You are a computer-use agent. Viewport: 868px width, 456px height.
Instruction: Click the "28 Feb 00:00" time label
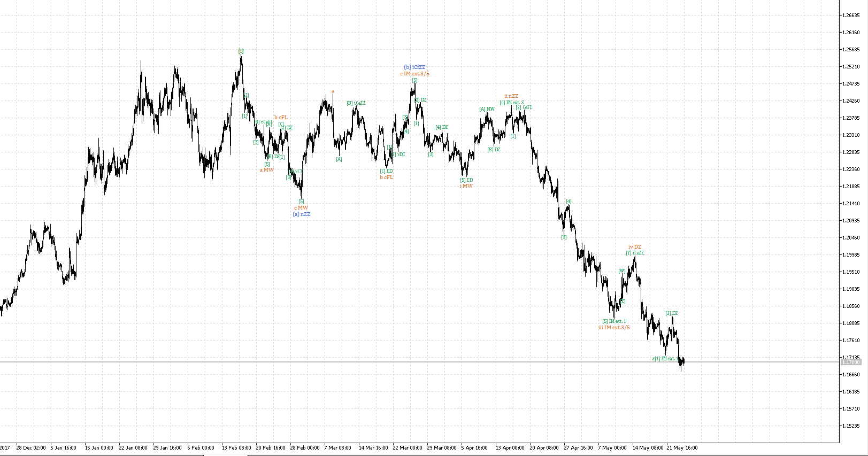click(x=305, y=448)
